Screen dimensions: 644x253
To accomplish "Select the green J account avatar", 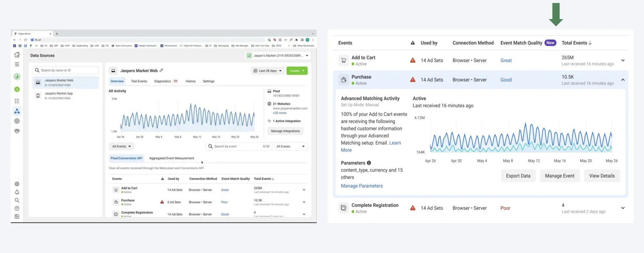I will click(x=17, y=77).
